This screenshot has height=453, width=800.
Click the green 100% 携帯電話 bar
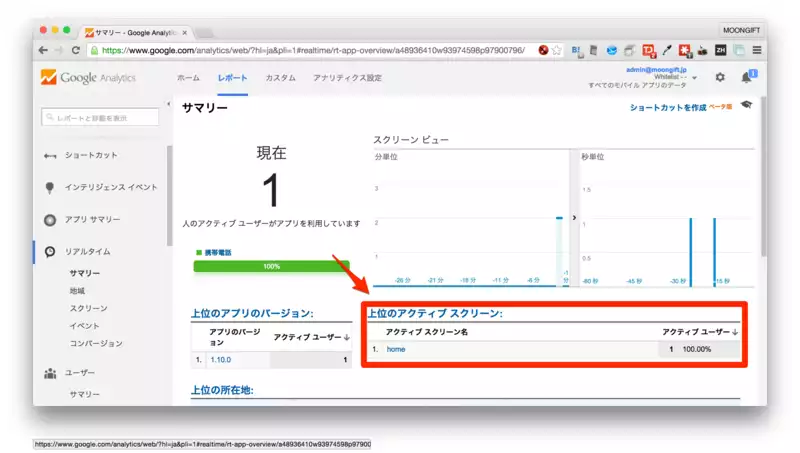pos(271,266)
